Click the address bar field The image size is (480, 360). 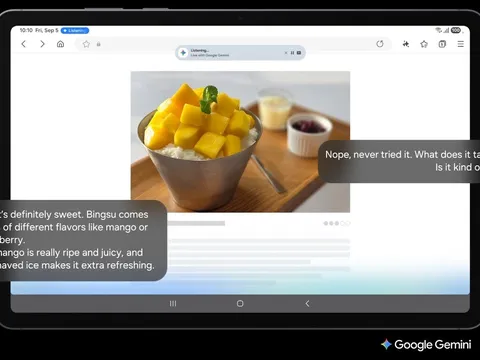pos(233,44)
